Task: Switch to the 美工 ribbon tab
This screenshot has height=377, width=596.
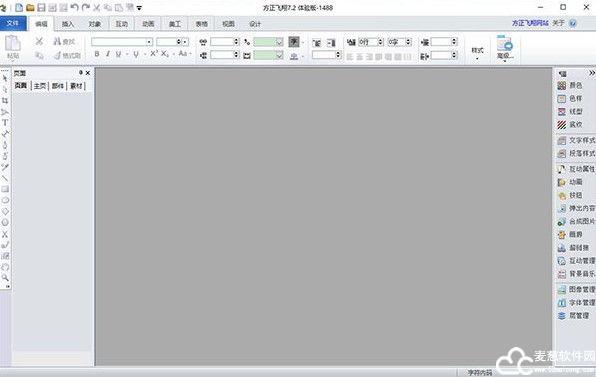Action: (174, 24)
